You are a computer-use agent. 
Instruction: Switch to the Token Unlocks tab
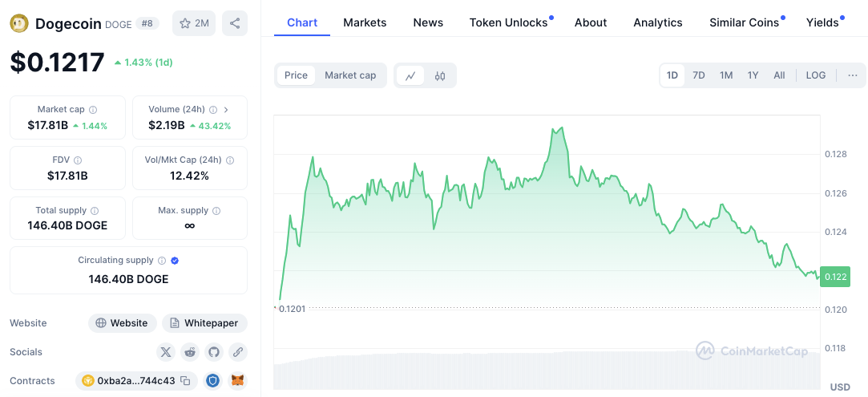coord(508,22)
